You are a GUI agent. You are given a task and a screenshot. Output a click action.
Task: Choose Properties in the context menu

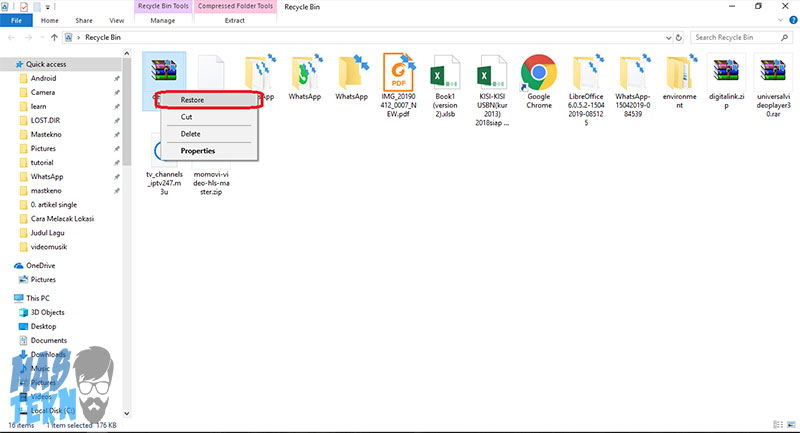[x=197, y=151]
